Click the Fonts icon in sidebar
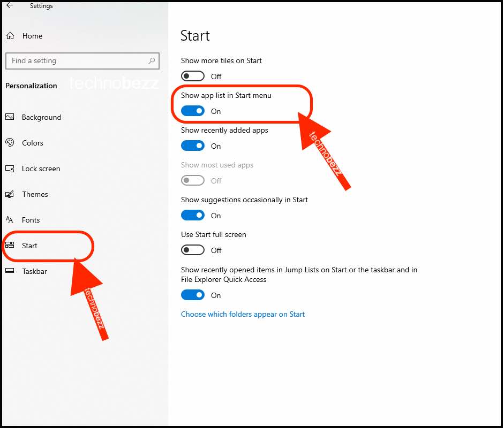 tap(10, 220)
